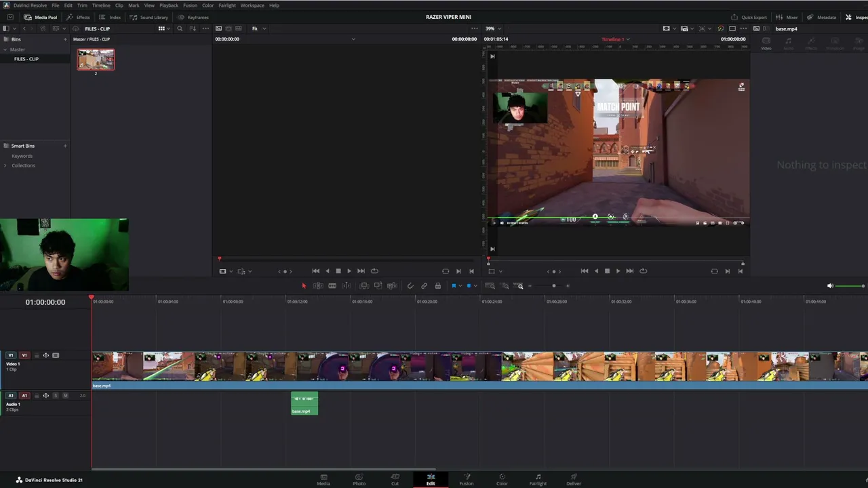Open the Inspector Video tab

point(766,42)
